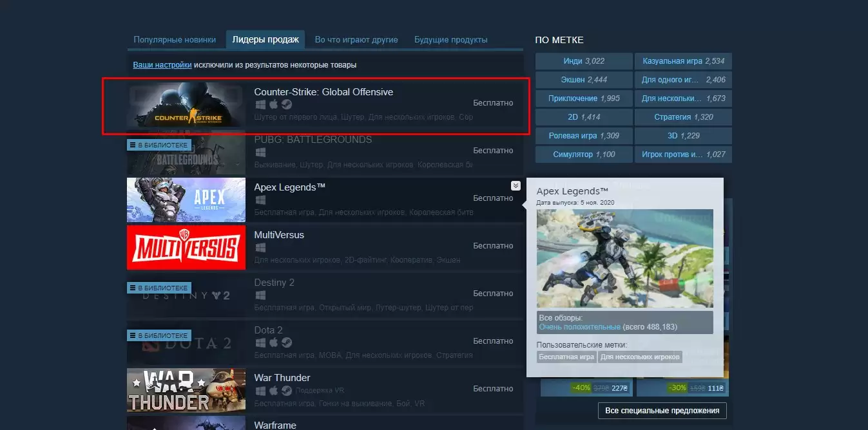This screenshot has height=430, width=868.
Task: Click the Windows icon under Counter-Strike: Global Offensive
Action: pos(260,104)
